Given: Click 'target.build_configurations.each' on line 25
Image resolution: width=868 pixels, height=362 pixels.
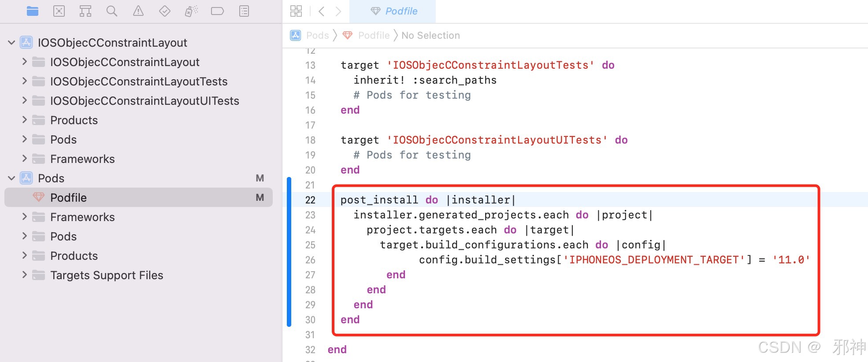Looking at the screenshot, I should click(484, 245).
